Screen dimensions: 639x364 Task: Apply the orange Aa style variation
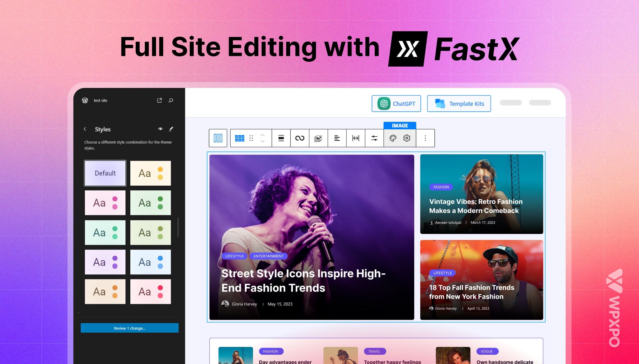point(105,291)
